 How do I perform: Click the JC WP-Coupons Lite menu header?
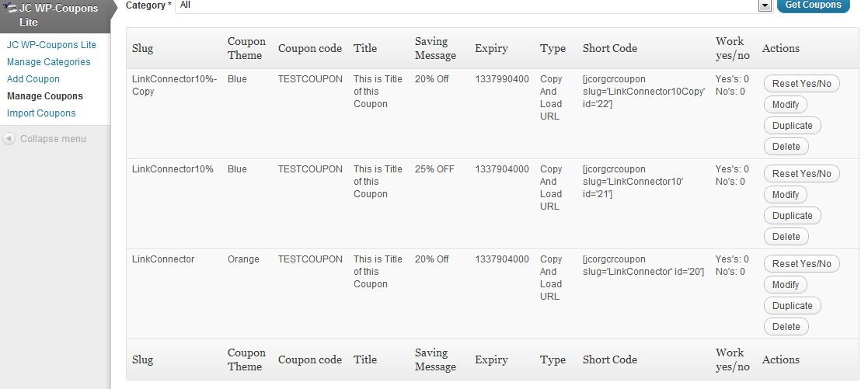[59, 15]
